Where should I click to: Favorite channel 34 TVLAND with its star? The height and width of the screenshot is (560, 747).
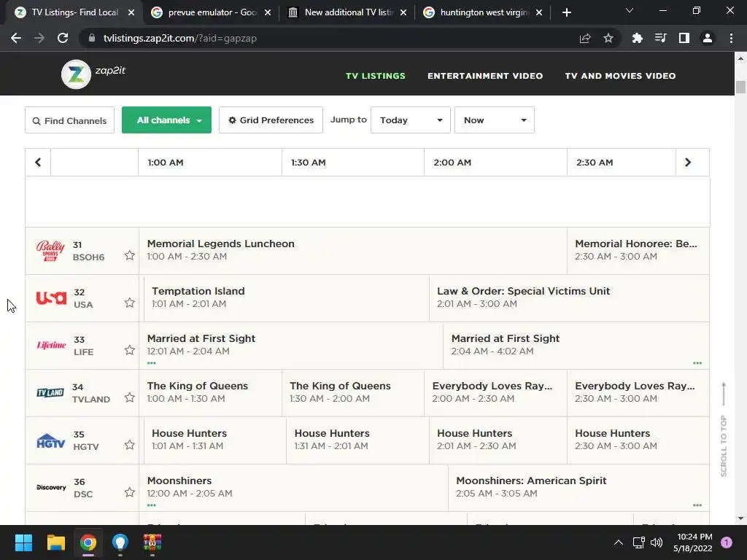130,397
